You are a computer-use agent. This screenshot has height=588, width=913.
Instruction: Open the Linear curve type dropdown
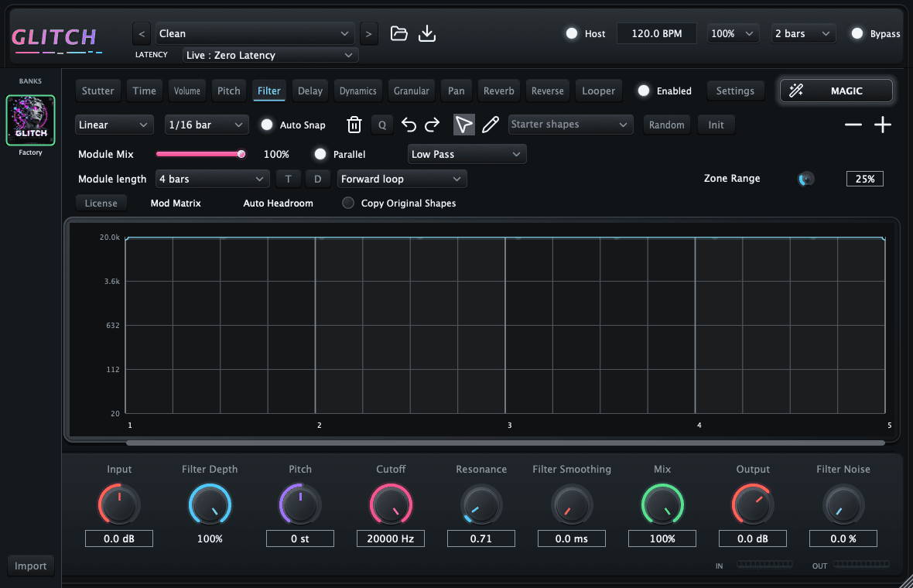[115, 125]
